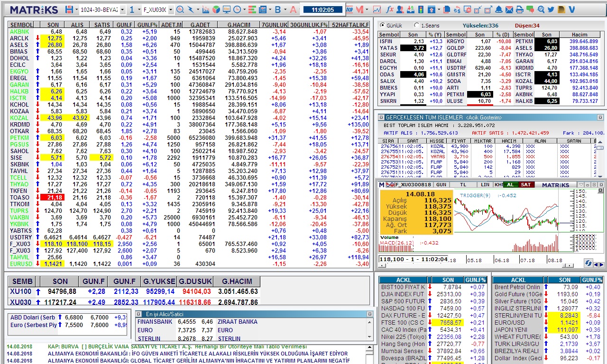The image size is (607, 364).
Task: Click the alarm bell icon
Action: click(x=499, y=9)
